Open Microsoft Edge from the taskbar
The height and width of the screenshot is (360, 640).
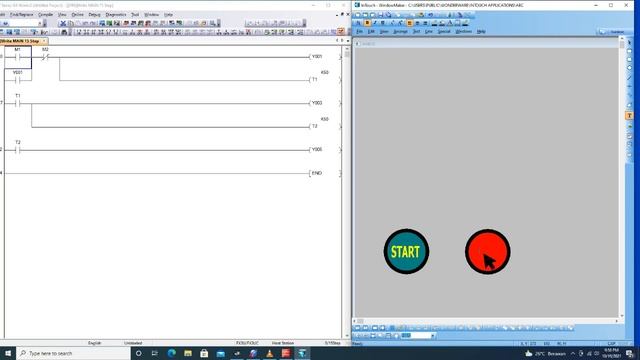click(171, 353)
